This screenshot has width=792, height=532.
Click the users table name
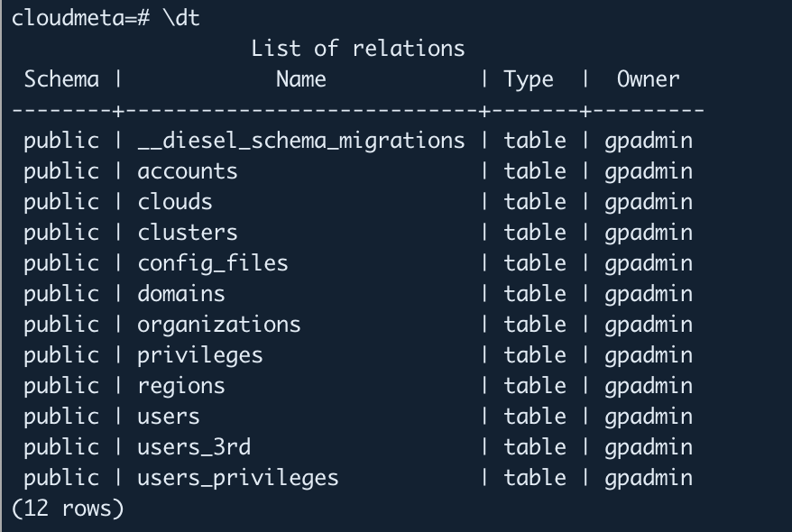[x=168, y=417]
